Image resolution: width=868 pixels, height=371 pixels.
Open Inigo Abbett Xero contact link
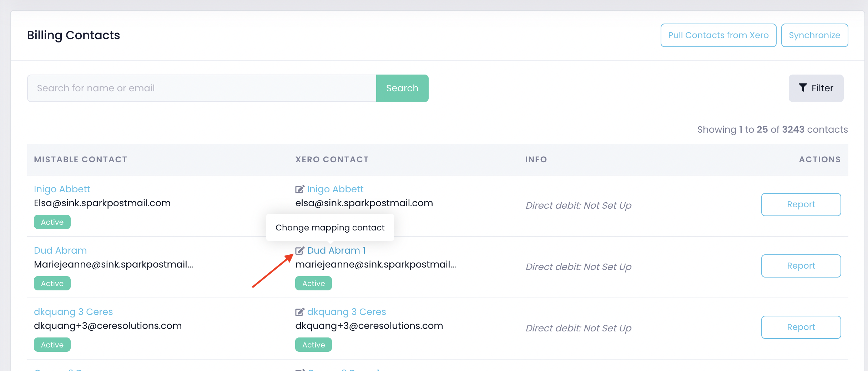point(335,189)
